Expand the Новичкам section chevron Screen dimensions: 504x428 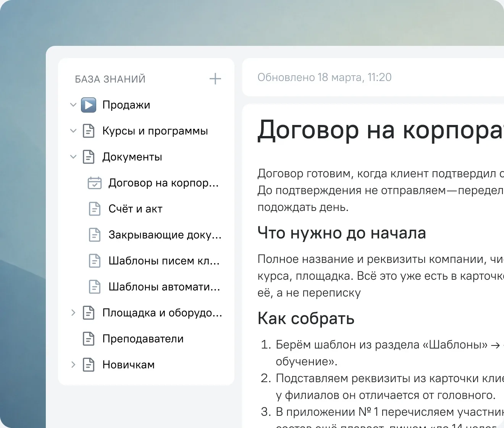(x=73, y=365)
